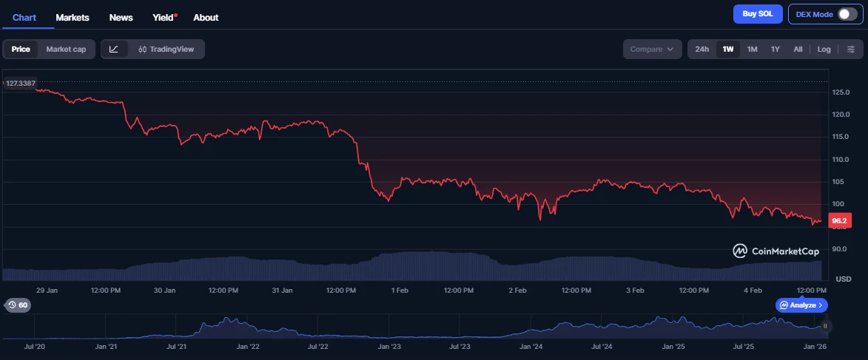Open the Analyze expander
868x360 pixels.
click(801, 305)
